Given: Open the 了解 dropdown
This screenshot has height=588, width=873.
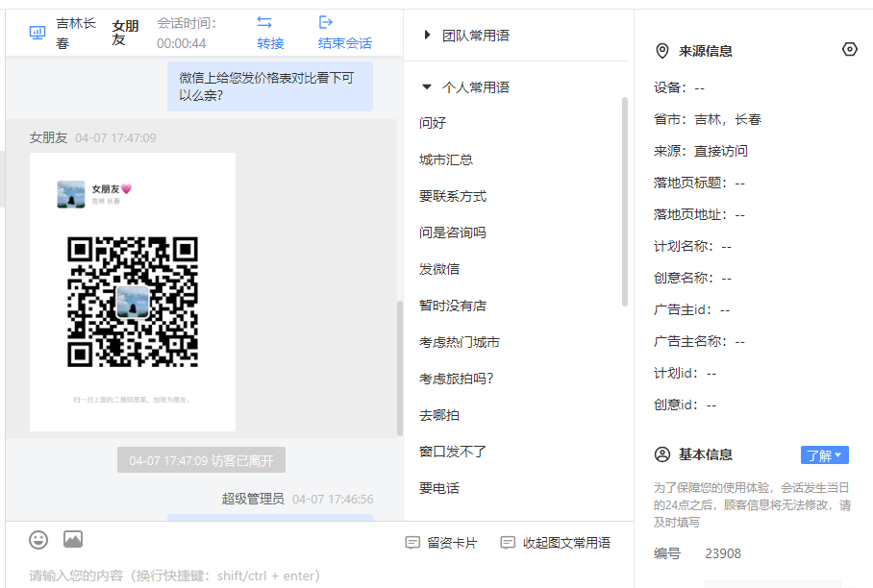Looking at the screenshot, I should 825,455.
